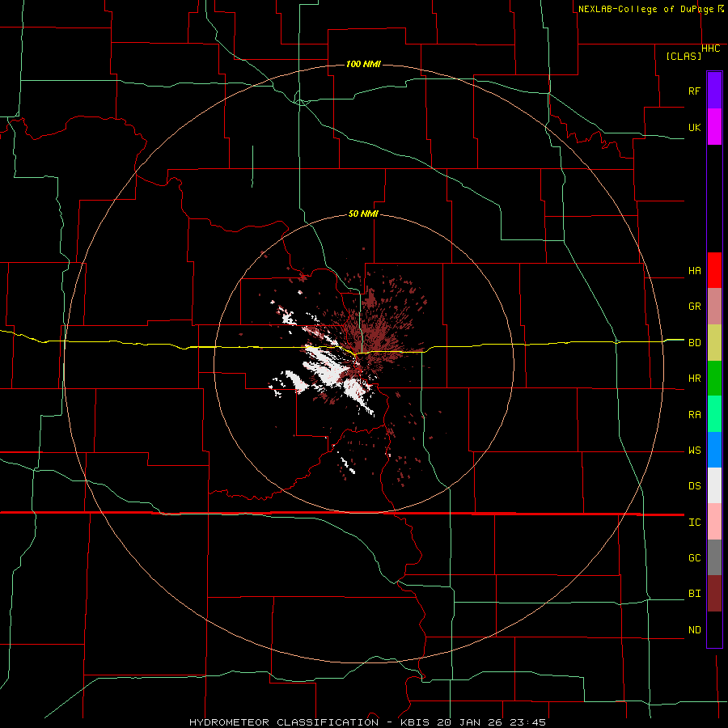The height and width of the screenshot is (728, 728).
Task: Click the DS white legend swatch
Action: tap(714, 485)
